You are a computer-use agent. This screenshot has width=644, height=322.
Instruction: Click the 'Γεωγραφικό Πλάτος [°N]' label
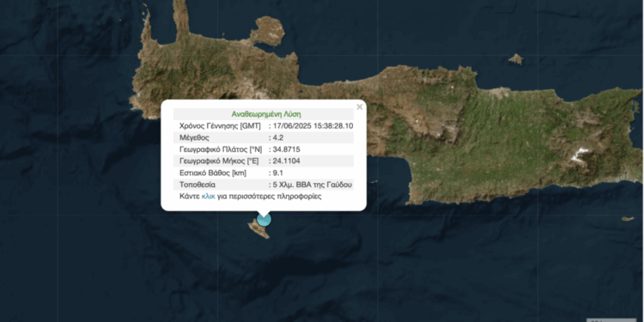[221, 149]
